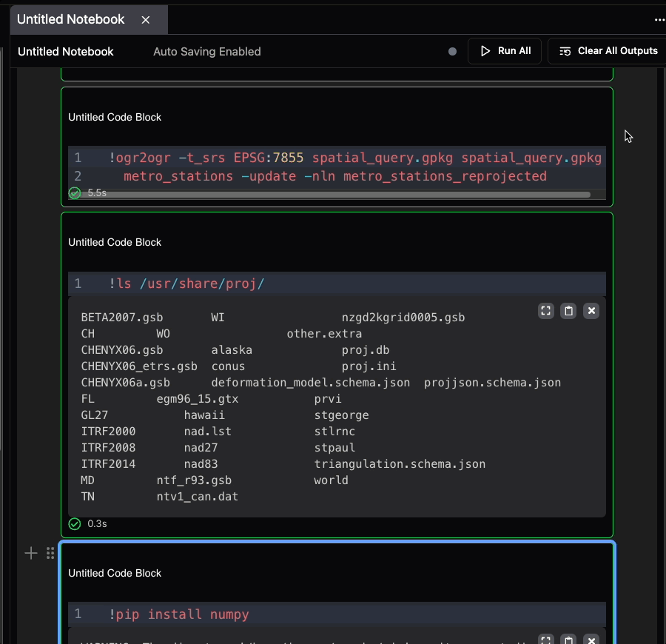This screenshot has width=666, height=644.
Task: Click success checkmark next to 5.5s
Action: (75, 193)
